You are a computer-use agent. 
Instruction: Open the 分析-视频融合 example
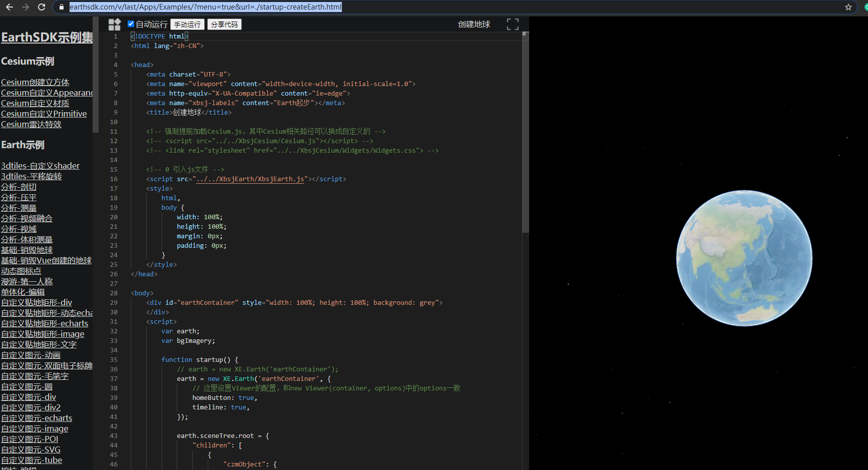(27, 218)
